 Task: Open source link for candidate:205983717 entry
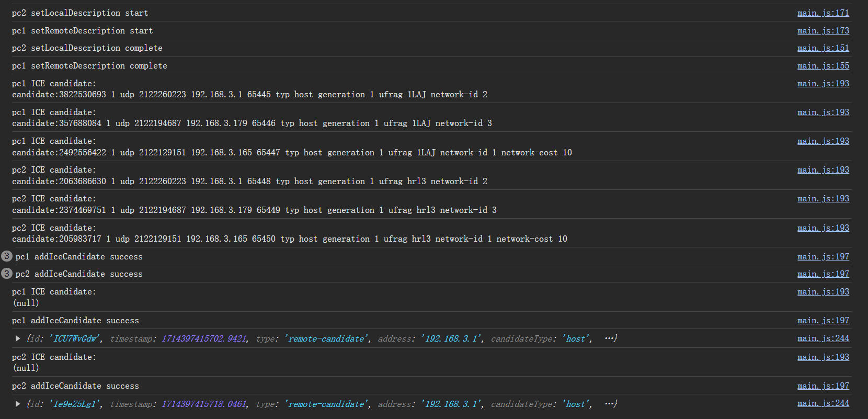click(x=823, y=228)
